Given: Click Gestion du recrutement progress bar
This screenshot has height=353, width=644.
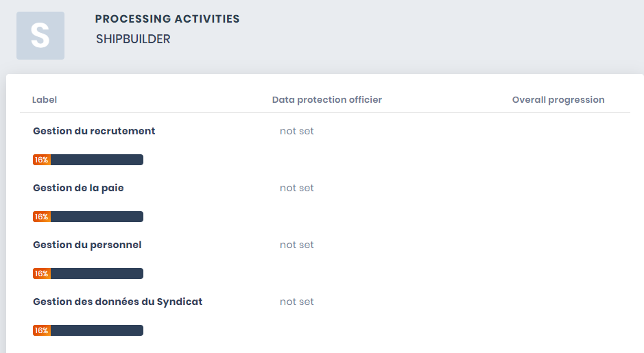Looking at the screenshot, I should point(88,160).
